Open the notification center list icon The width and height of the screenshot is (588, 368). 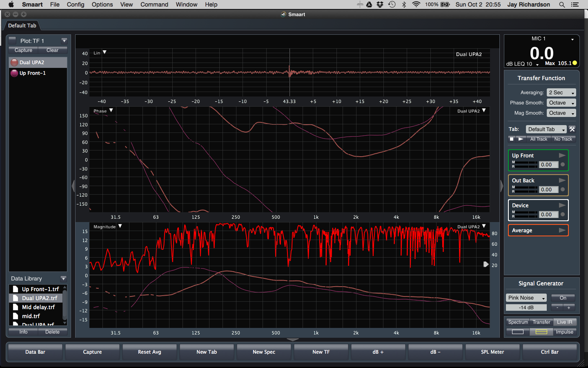(575, 4)
